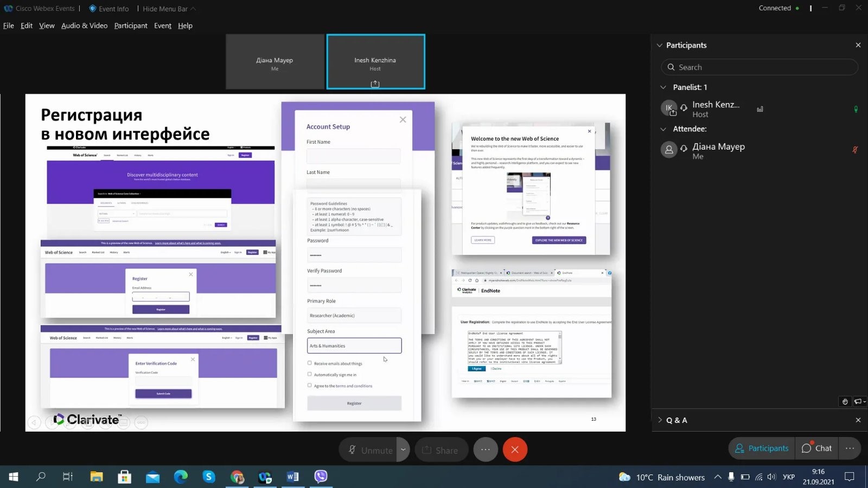Open Mail app from taskbar
This screenshot has width=868, height=488.
(153, 477)
